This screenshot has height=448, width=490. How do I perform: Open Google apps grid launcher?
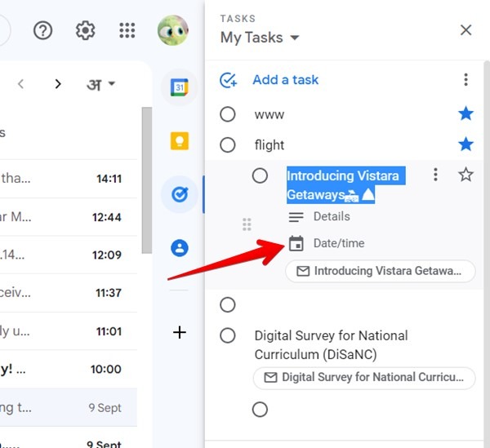tap(127, 30)
